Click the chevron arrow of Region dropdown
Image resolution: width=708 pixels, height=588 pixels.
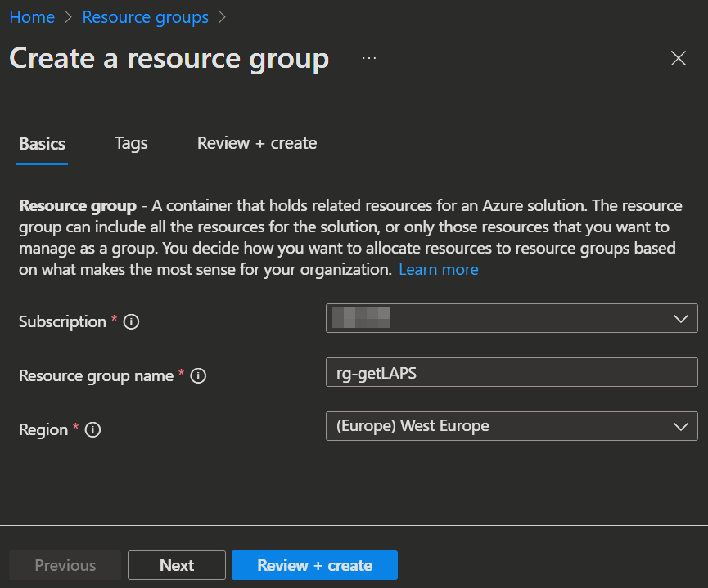[x=680, y=426]
